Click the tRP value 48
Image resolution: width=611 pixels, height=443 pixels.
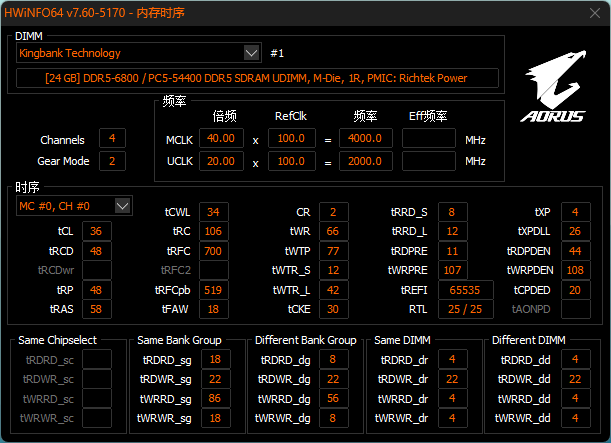click(x=97, y=290)
